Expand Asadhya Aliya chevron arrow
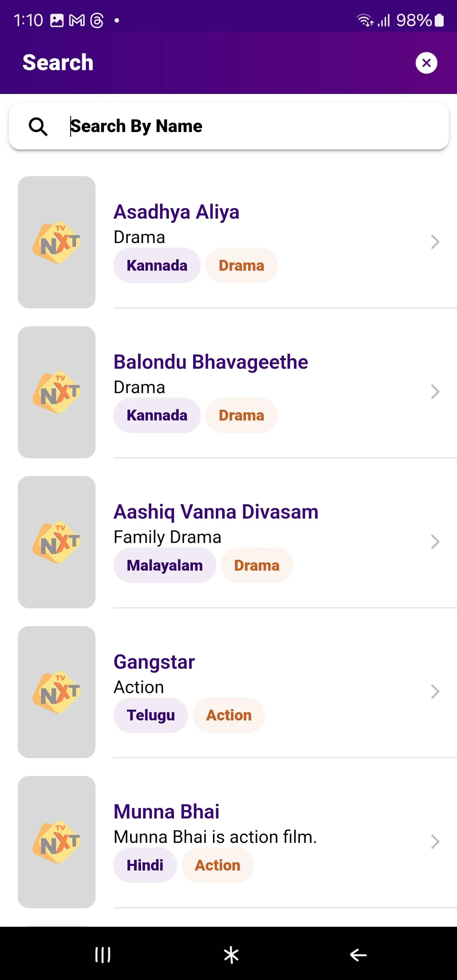This screenshot has height=980, width=457. [435, 242]
